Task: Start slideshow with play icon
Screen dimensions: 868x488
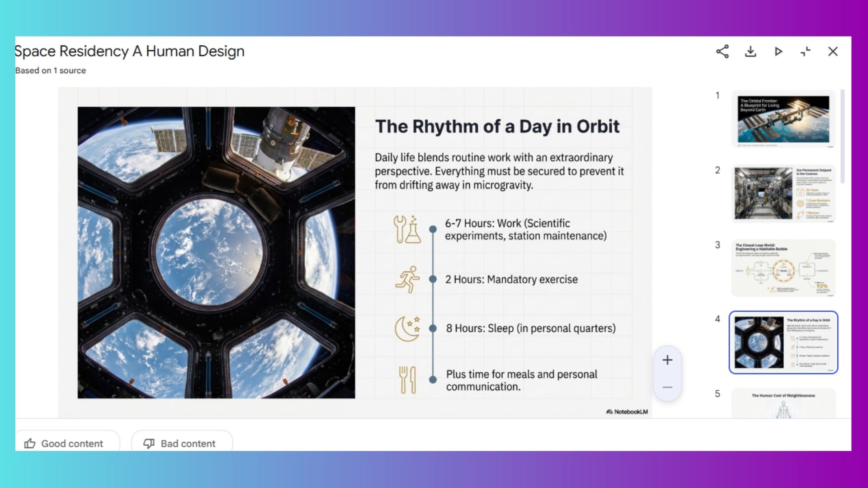Action: (778, 52)
